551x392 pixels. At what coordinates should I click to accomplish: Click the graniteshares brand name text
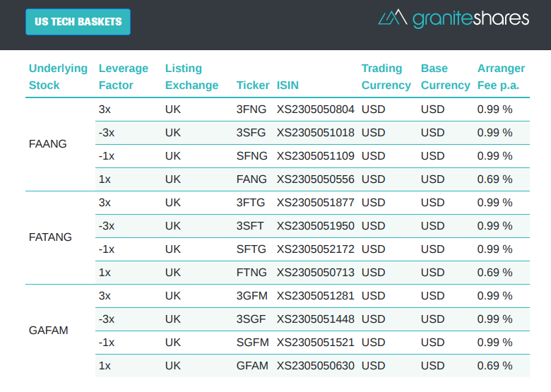[470, 18]
